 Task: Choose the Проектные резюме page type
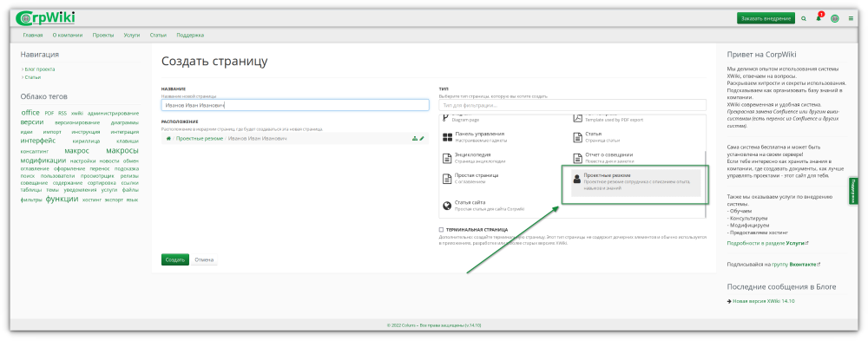pos(635,182)
